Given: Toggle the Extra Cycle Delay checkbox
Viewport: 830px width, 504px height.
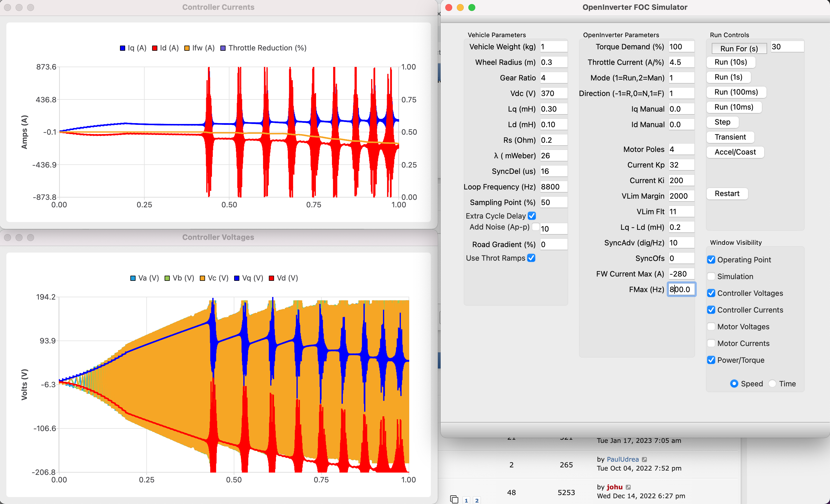Looking at the screenshot, I should pos(532,216).
